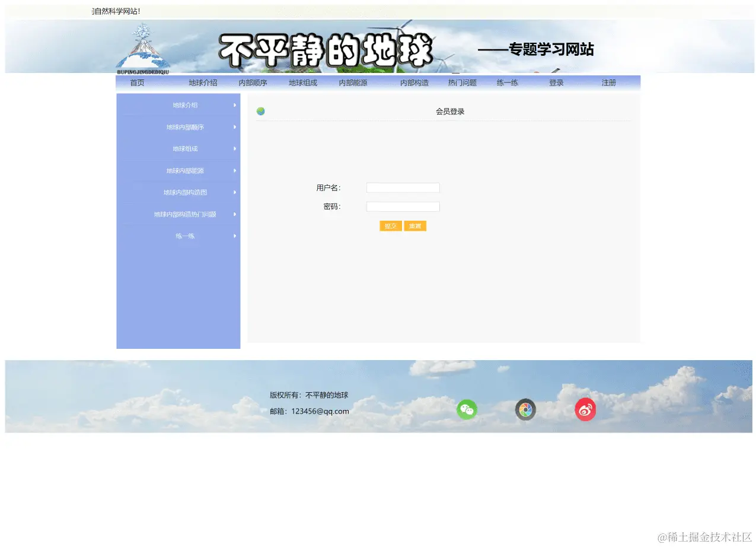Viewport: 756px width, 547px height.
Task: Open the 内部能源 nav tab
Action: tap(353, 82)
